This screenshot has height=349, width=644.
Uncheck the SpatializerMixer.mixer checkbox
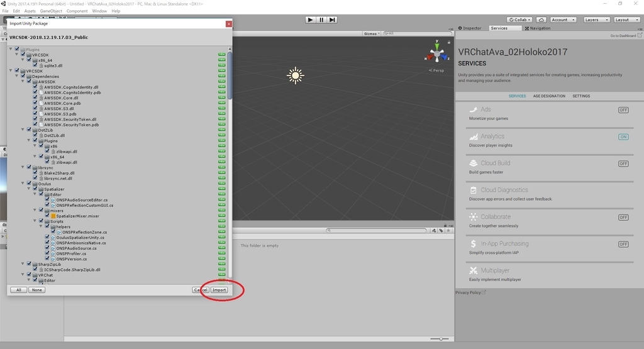click(x=47, y=216)
